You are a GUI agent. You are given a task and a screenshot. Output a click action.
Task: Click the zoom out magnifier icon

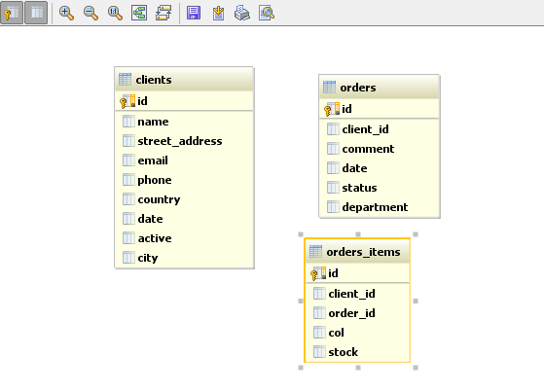coord(91,14)
